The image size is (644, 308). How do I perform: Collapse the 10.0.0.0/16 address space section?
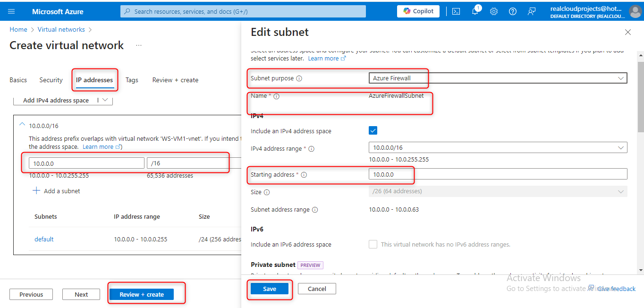tap(22, 124)
